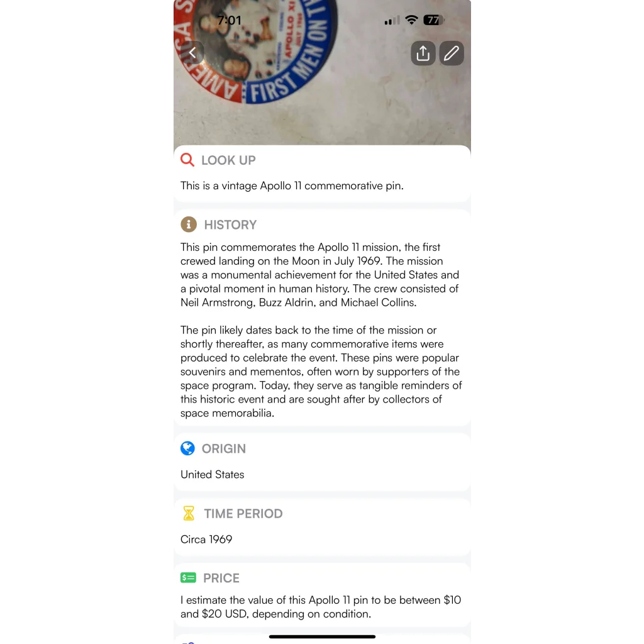The height and width of the screenshot is (644, 644).
Task: Click the green dollar Price icon
Action: [x=188, y=577]
